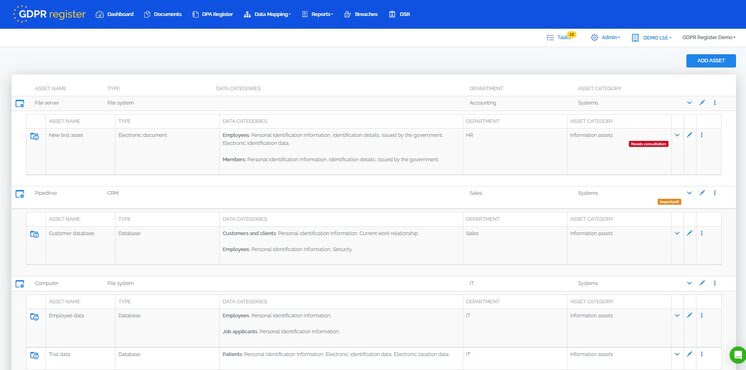This screenshot has height=370, width=746.
Task: Edit the Trial data entry
Action: point(689,354)
